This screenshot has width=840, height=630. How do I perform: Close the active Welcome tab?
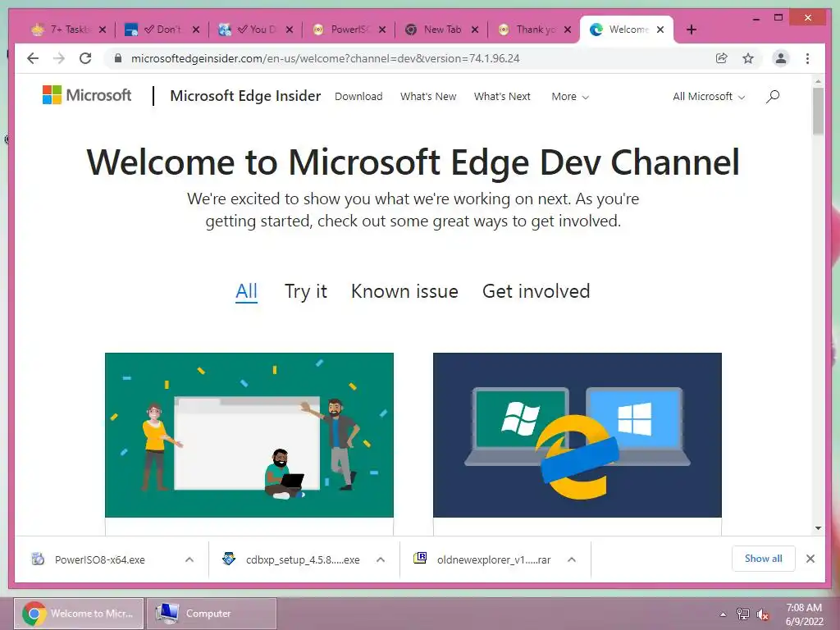(x=660, y=30)
